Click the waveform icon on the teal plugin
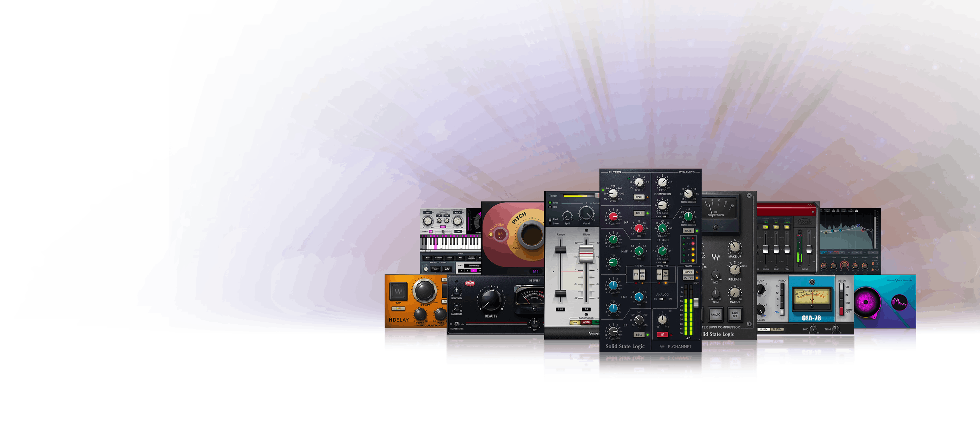 (x=899, y=302)
